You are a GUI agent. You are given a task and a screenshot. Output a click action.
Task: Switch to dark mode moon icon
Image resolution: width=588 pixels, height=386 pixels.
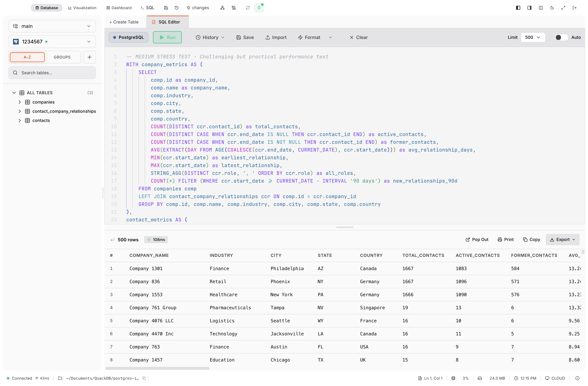552,8
